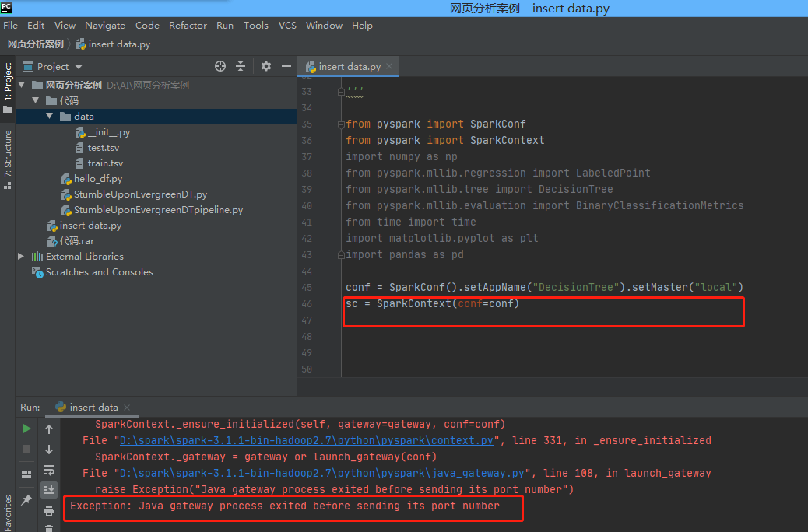Image resolution: width=808 pixels, height=532 pixels.
Task: Select StumbleUponEvergreenDT.py in project tree
Action: point(135,194)
